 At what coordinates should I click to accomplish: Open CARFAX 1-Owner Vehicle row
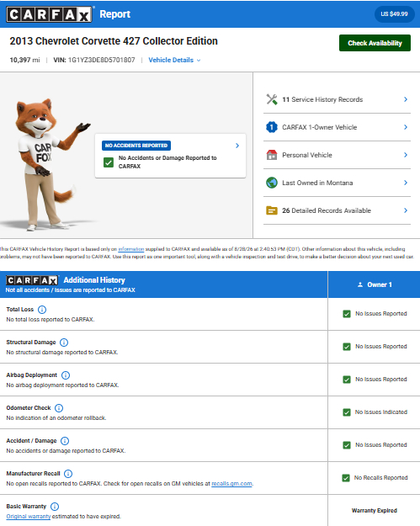pyautogui.click(x=337, y=127)
